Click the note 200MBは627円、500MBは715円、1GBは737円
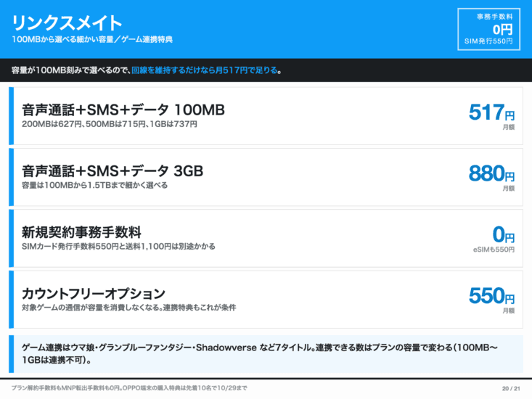Viewport: 532px width, 399px height. pos(110,124)
